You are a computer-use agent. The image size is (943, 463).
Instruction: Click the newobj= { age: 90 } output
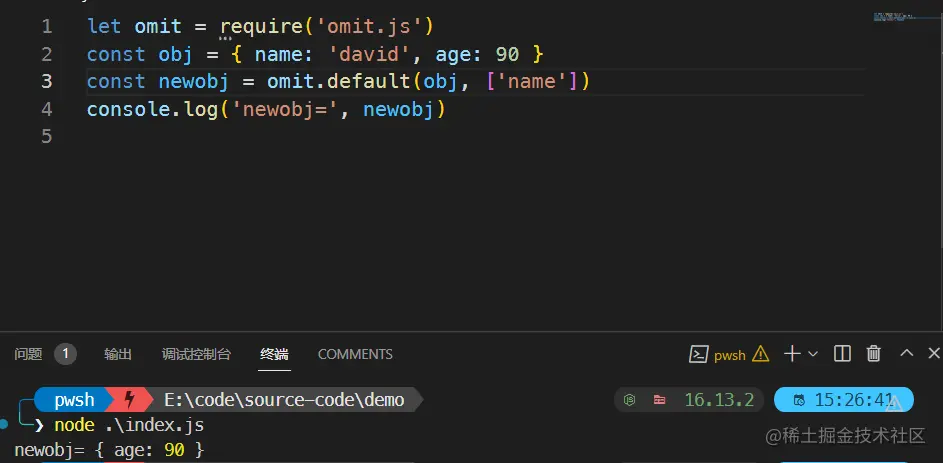(109, 450)
